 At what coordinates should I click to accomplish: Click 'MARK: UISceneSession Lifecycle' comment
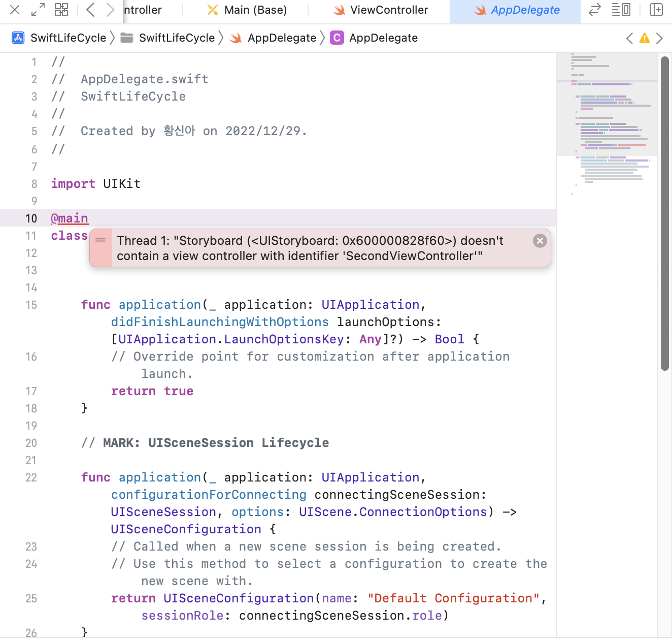tap(216, 443)
